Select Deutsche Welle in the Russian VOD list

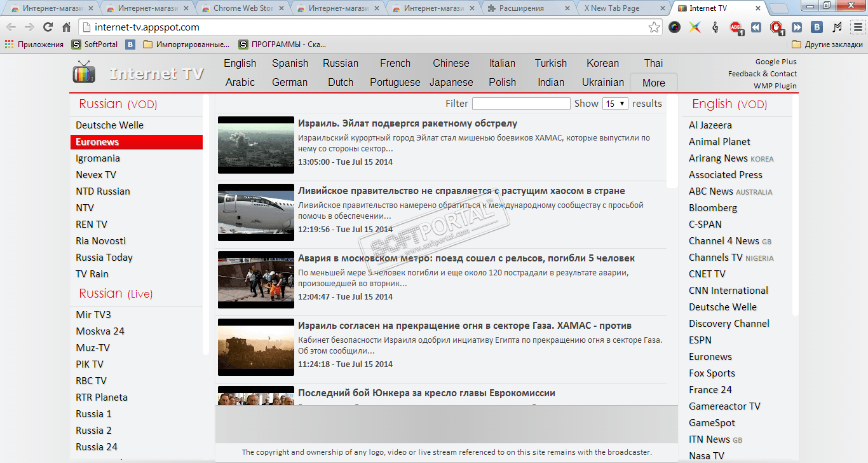pyautogui.click(x=110, y=125)
